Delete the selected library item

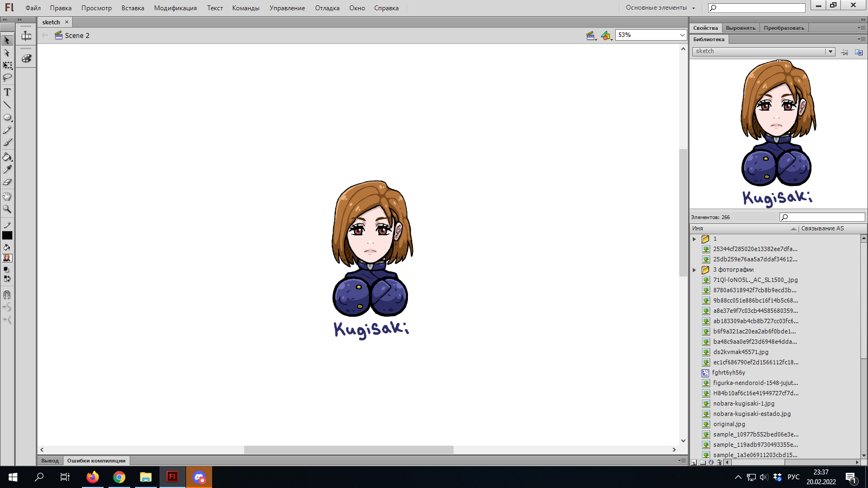(719, 463)
